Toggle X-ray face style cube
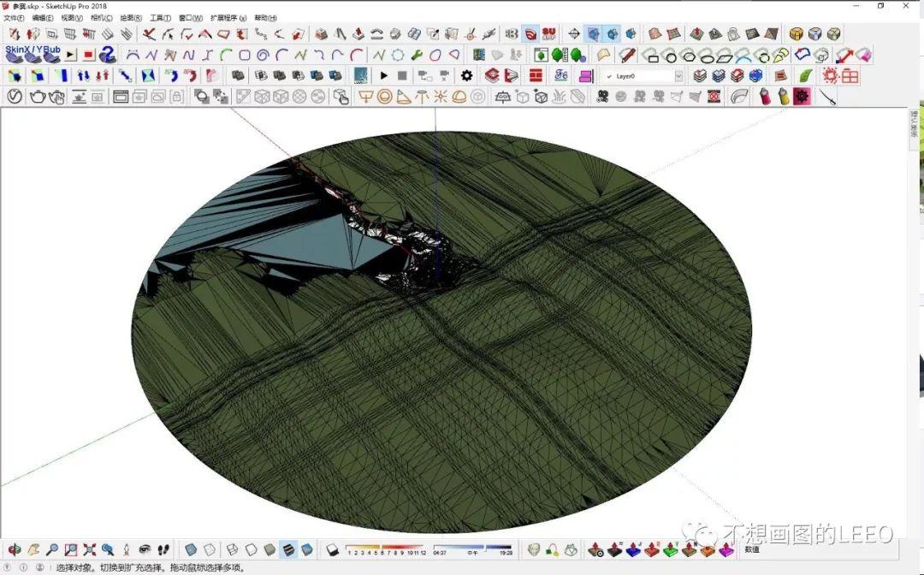 coord(190,550)
